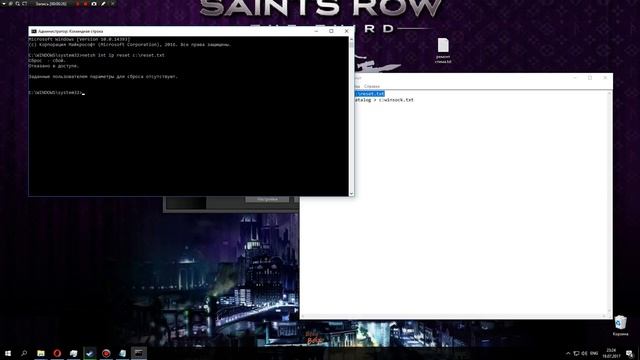
Task: Click highlighted c:\reset.txt text in Notepad
Action: pos(370,94)
